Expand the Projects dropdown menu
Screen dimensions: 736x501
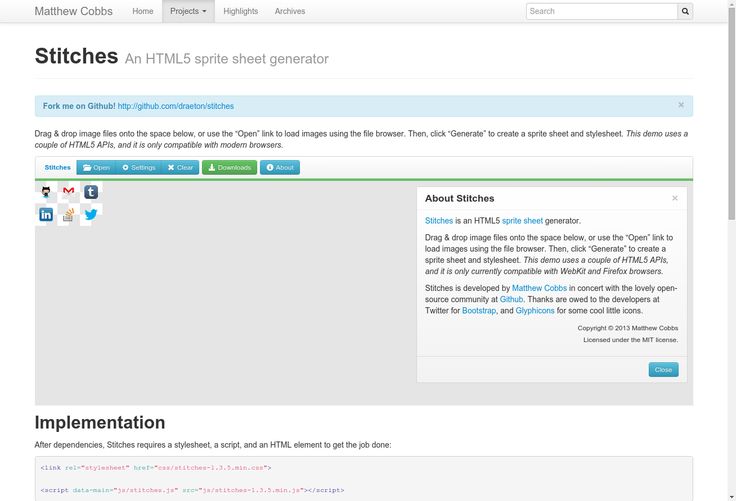(x=188, y=11)
